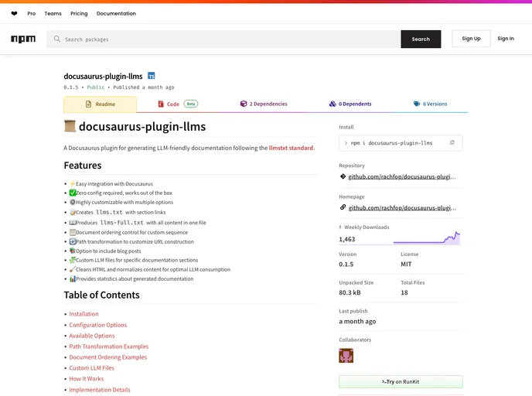The width and height of the screenshot is (532, 396).
Task: Click the Table of Contents heading
Action: pyautogui.click(x=102, y=295)
